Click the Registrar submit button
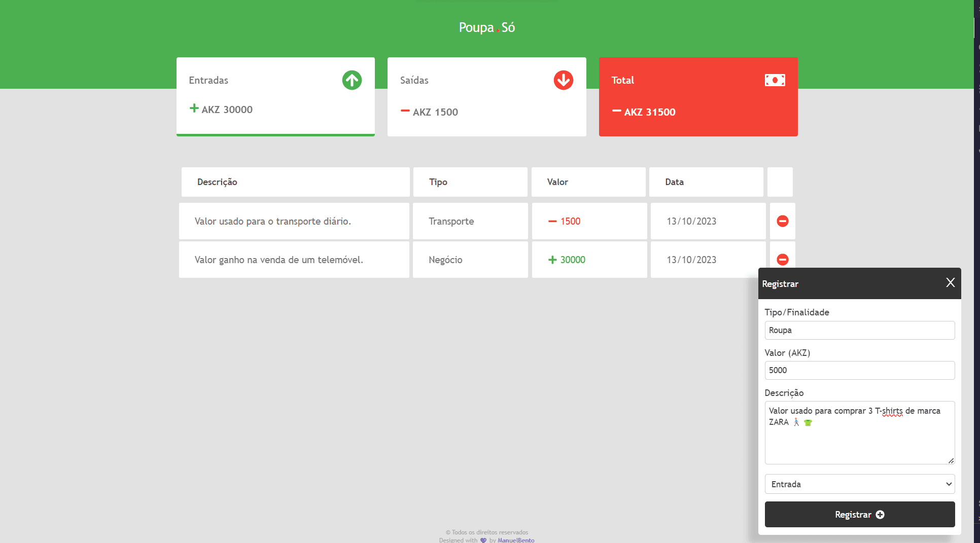This screenshot has height=543, width=980. 859,515
